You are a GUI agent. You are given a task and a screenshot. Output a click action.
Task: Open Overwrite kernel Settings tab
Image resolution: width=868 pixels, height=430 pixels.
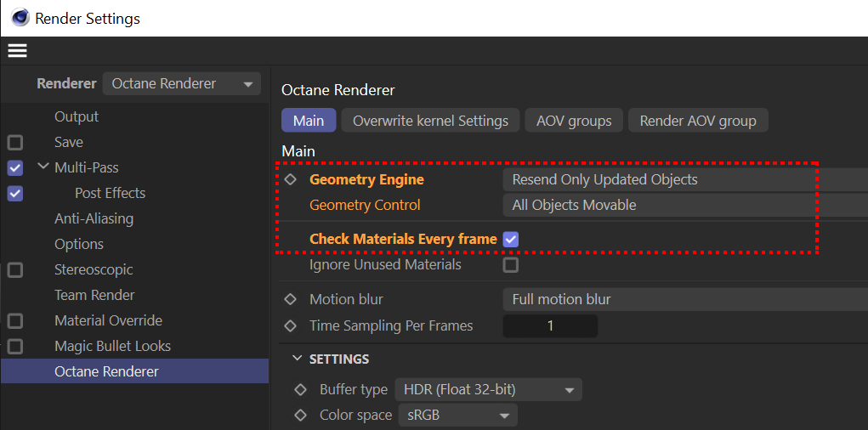click(430, 120)
